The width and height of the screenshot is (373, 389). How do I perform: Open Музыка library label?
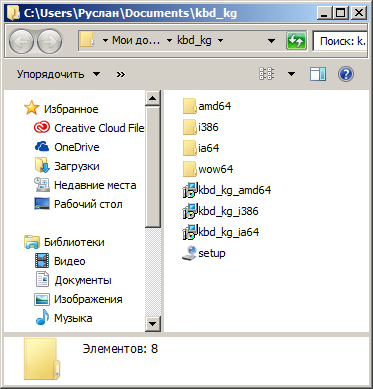tap(73, 318)
